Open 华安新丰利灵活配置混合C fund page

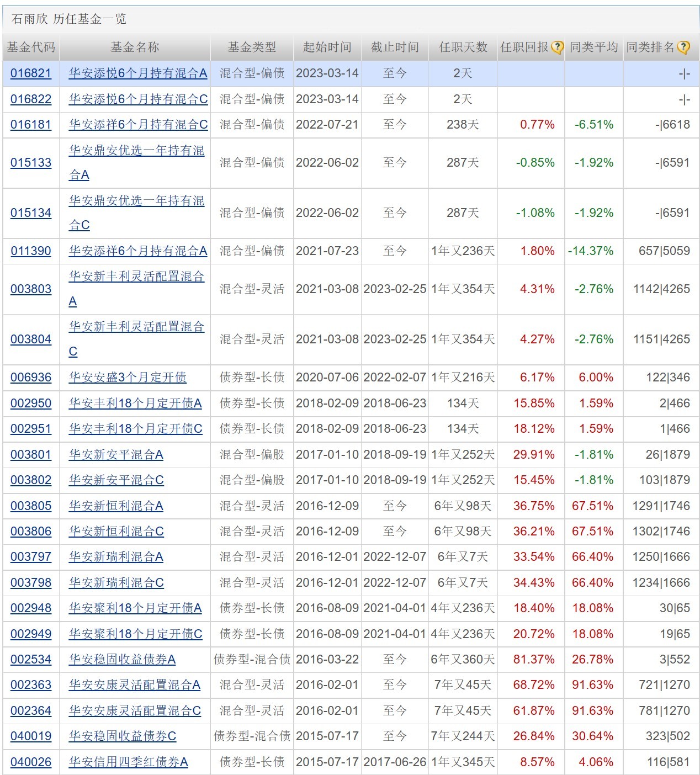[x=136, y=339]
